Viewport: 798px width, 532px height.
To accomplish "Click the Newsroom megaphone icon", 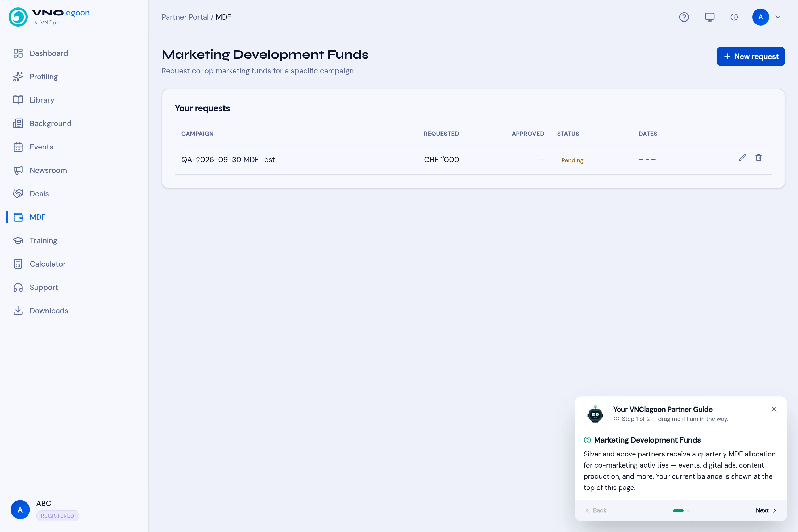I will click(18, 170).
